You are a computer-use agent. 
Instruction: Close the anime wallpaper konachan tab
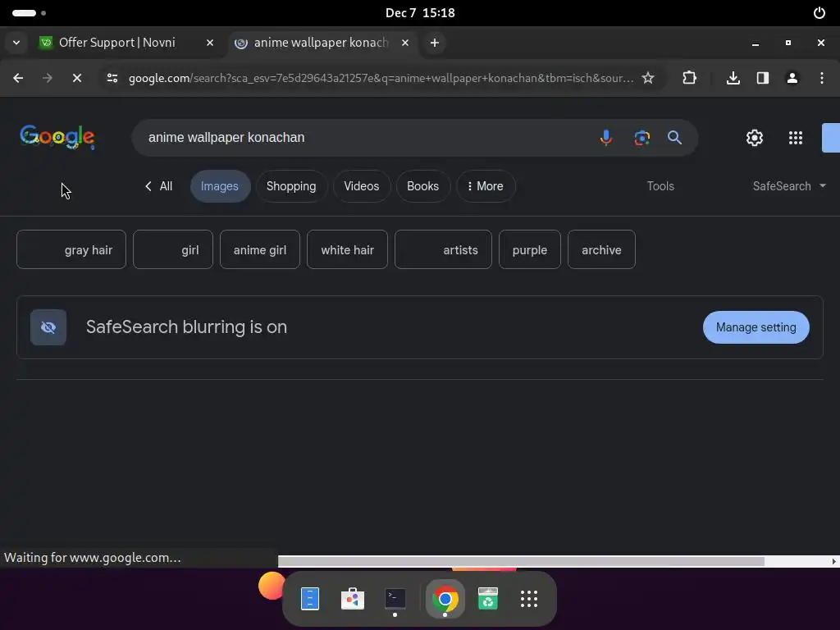(x=405, y=43)
